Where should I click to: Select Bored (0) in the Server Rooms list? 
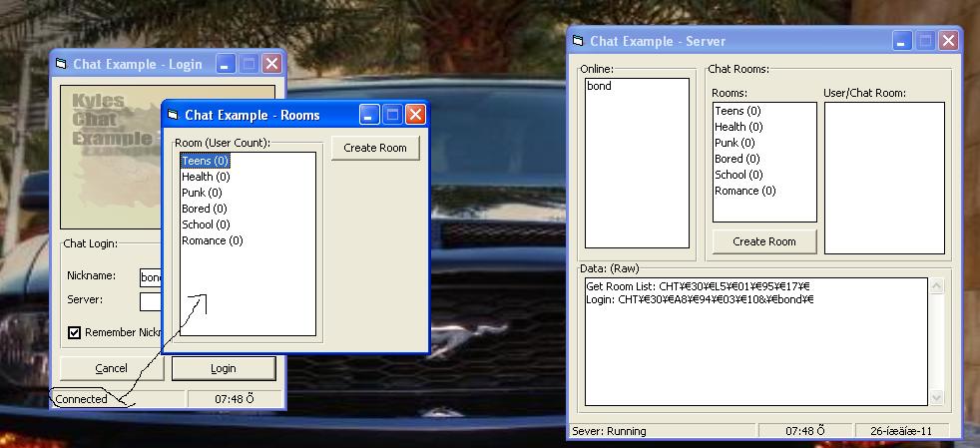[737, 159]
